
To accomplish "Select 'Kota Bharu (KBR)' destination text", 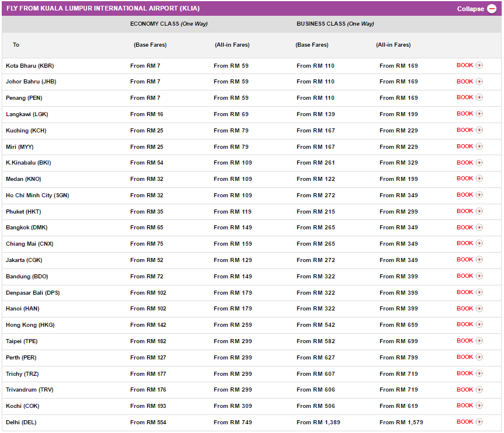I will pyautogui.click(x=30, y=66).
